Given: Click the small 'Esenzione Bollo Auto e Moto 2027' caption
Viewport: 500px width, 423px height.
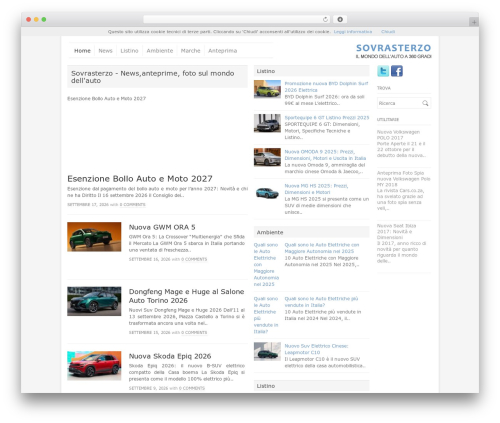Looking at the screenshot, I should point(106,99).
